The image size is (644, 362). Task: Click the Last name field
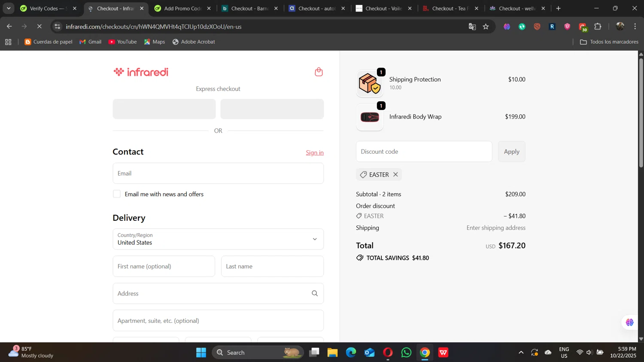pyautogui.click(x=272, y=266)
